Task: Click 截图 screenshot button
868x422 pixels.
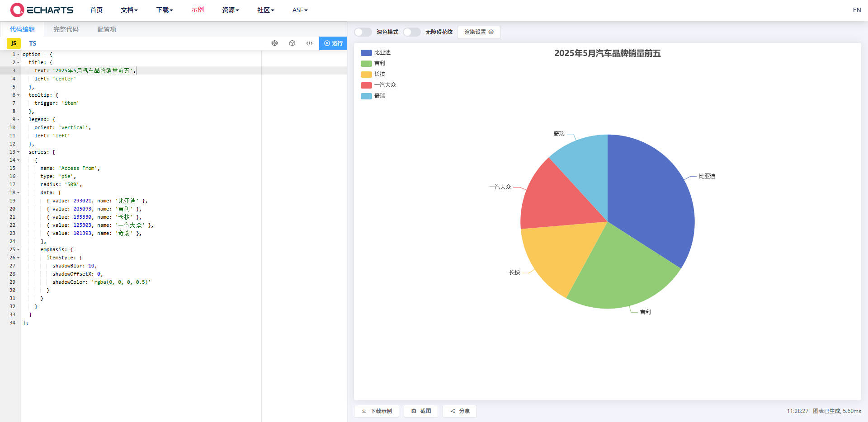Action: tap(421, 411)
